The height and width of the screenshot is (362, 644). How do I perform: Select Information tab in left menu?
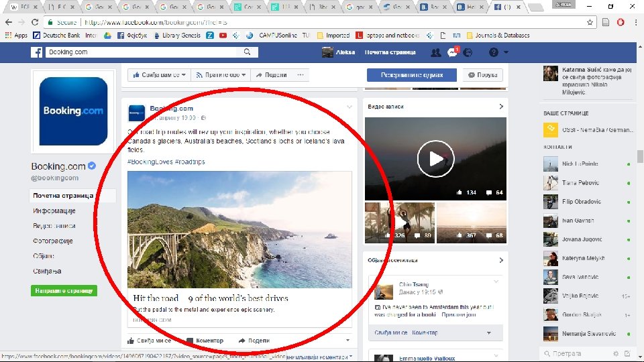coord(54,210)
